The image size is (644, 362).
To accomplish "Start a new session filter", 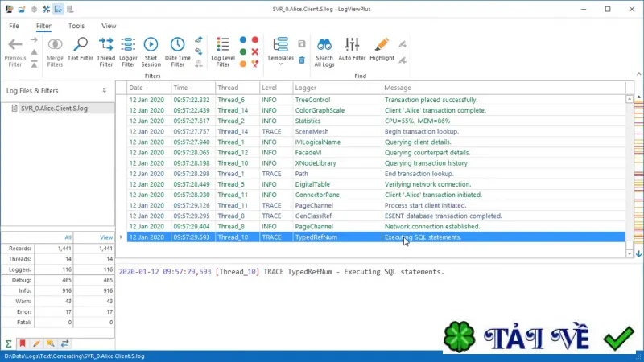I will (151, 51).
